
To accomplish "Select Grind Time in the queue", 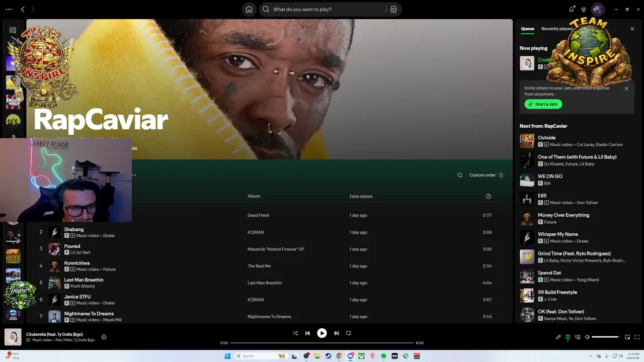I will tap(577, 257).
